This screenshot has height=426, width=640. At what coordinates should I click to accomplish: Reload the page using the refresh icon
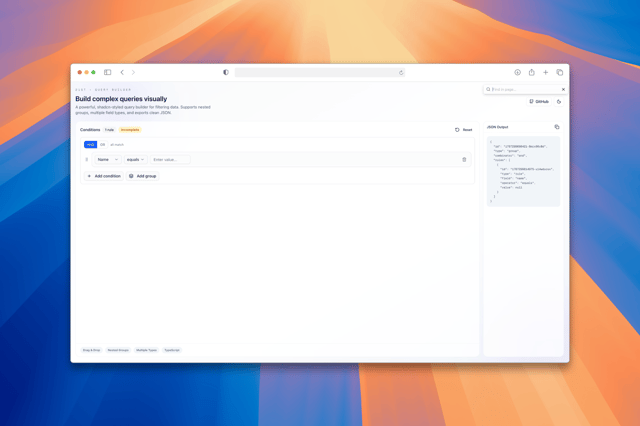401,73
